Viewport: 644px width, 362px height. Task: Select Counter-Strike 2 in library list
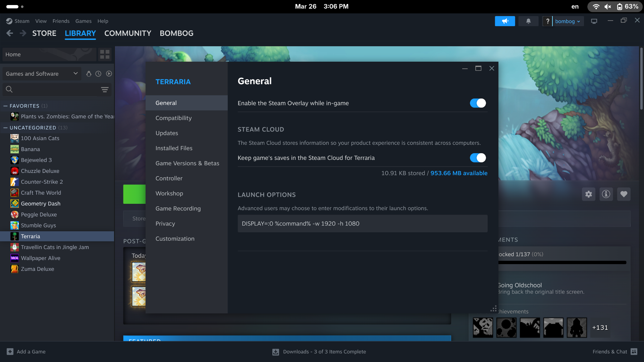pos(57,182)
